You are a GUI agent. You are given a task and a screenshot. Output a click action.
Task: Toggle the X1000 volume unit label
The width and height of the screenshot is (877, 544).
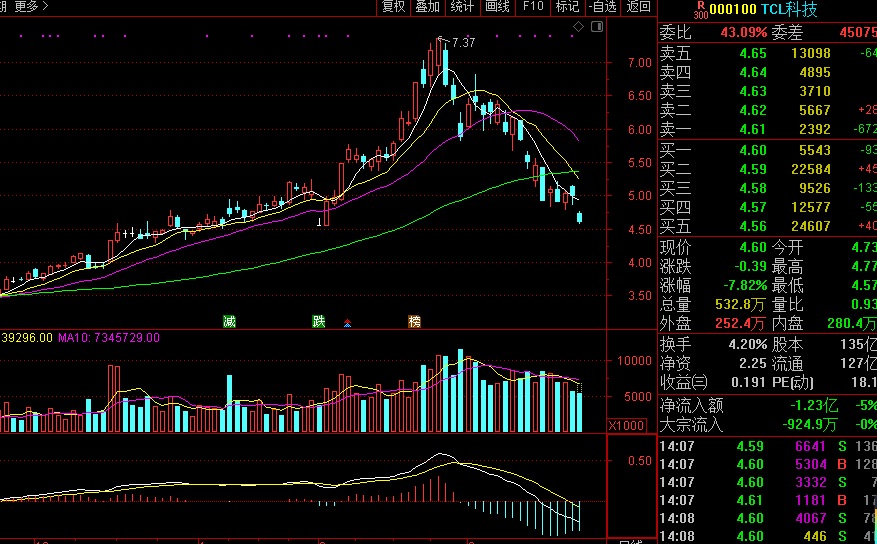(626, 425)
